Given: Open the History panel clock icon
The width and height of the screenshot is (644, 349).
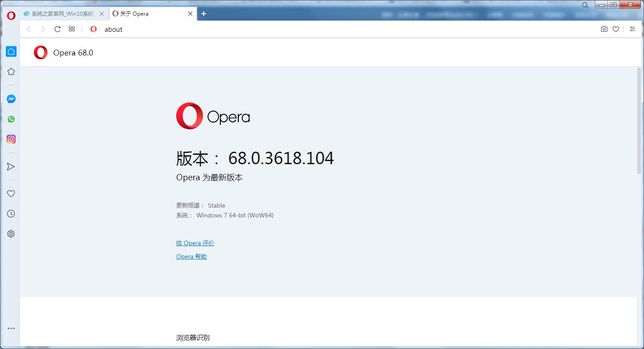Looking at the screenshot, I should (x=11, y=213).
